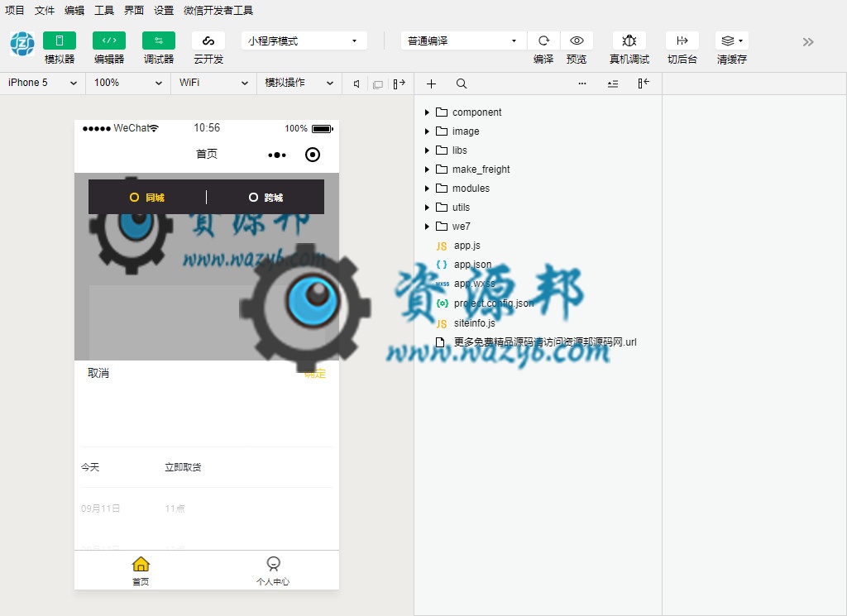Open app.js file in tree
Image resolution: width=847 pixels, height=616 pixels.
coord(467,246)
